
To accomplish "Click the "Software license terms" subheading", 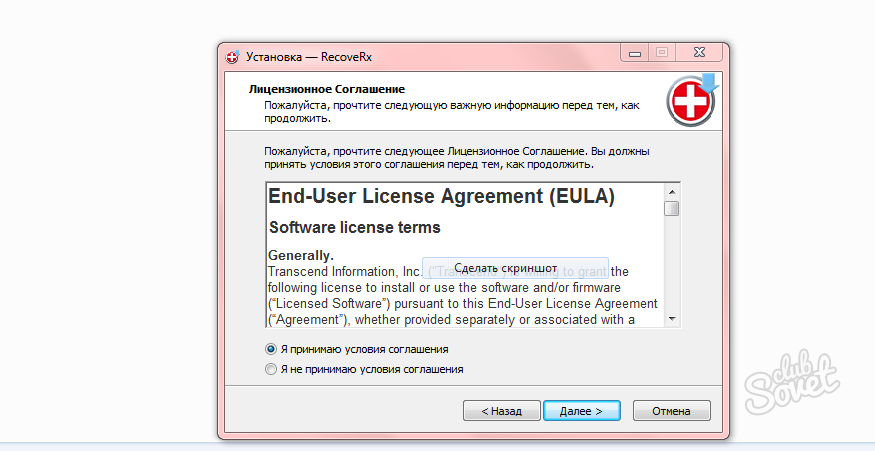I will point(355,228).
